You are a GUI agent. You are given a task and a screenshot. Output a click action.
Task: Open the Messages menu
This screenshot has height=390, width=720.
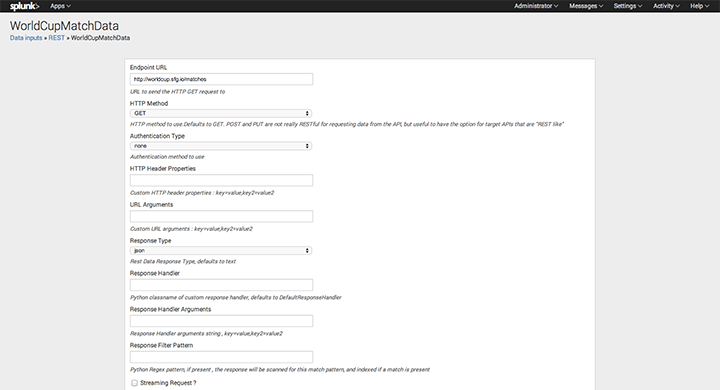click(586, 6)
